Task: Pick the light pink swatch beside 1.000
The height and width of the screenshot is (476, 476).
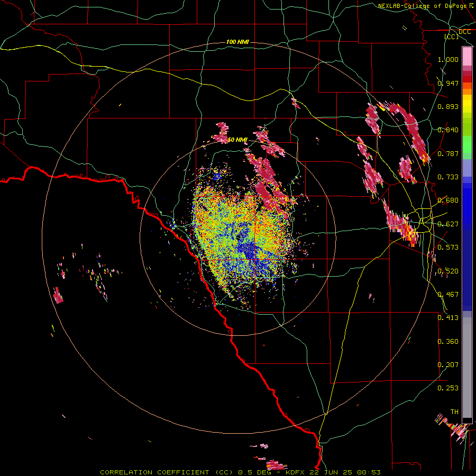Action: 467,57
